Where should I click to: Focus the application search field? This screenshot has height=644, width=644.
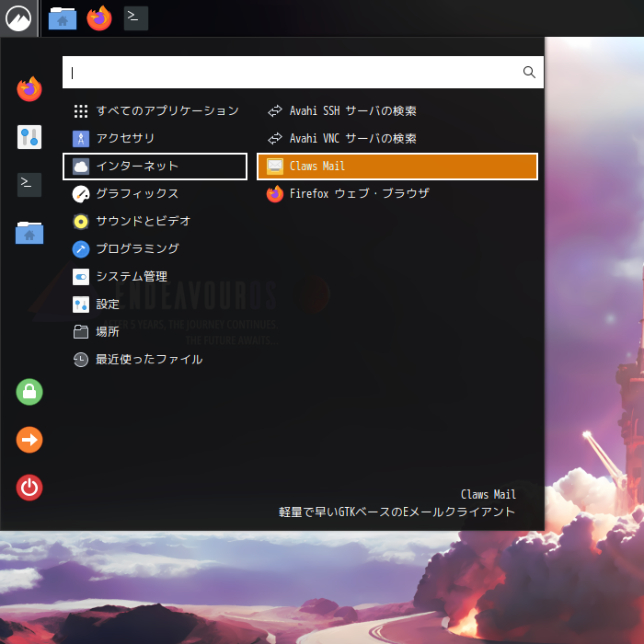303,73
